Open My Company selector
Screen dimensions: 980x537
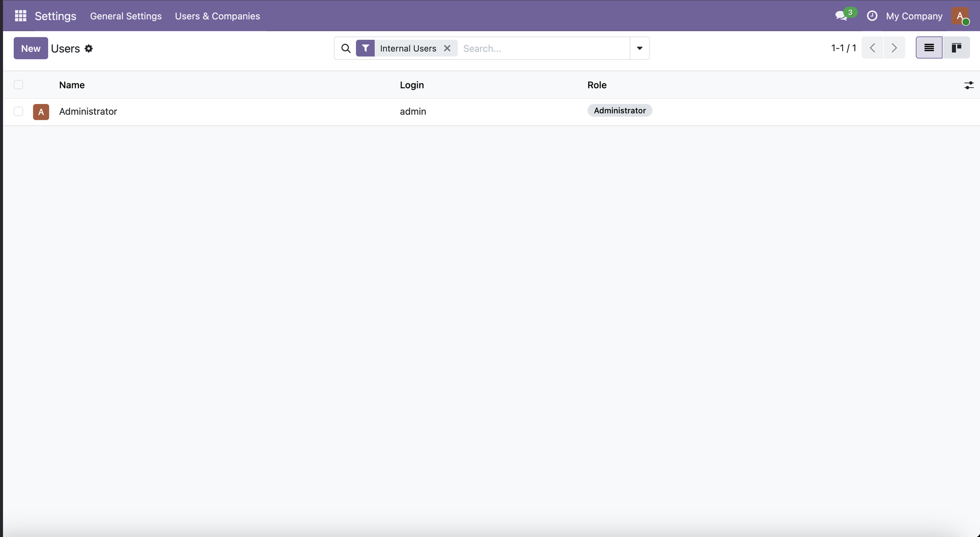pyautogui.click(x=914, y=16)
